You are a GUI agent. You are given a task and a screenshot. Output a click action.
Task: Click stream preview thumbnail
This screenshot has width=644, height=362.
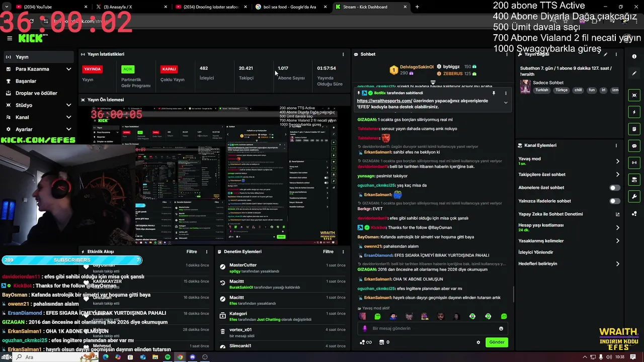point(214,174)
